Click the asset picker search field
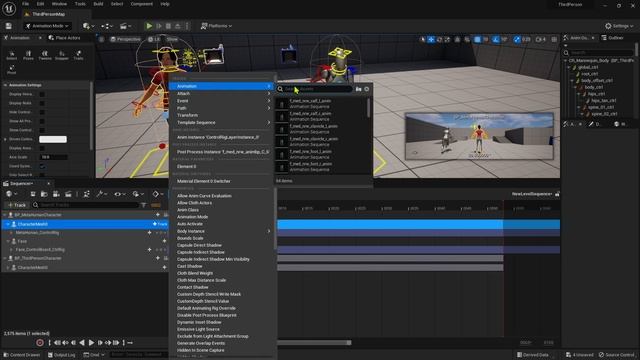This screenshot has height=360, width=640. click(x=315, y=89)
